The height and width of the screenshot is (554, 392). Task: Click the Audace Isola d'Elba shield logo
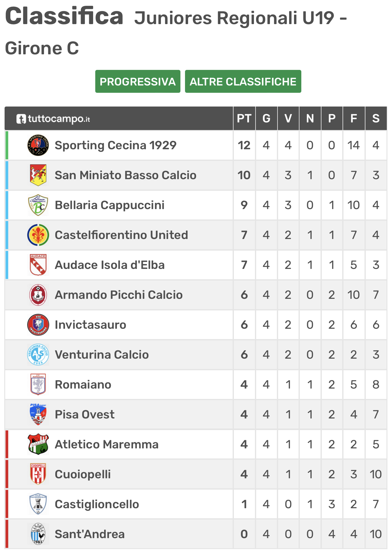38,265
